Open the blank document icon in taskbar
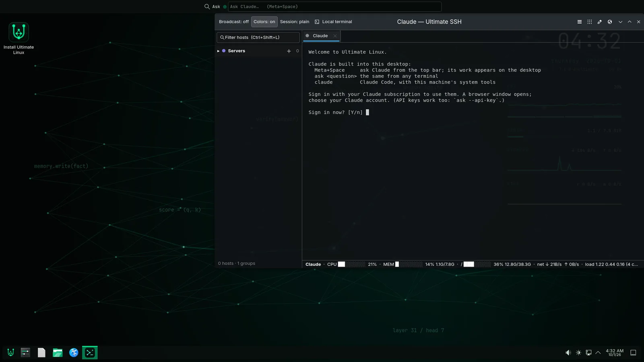Image resolution: width=644 pixels, height=362 pixels. (41, 353)
